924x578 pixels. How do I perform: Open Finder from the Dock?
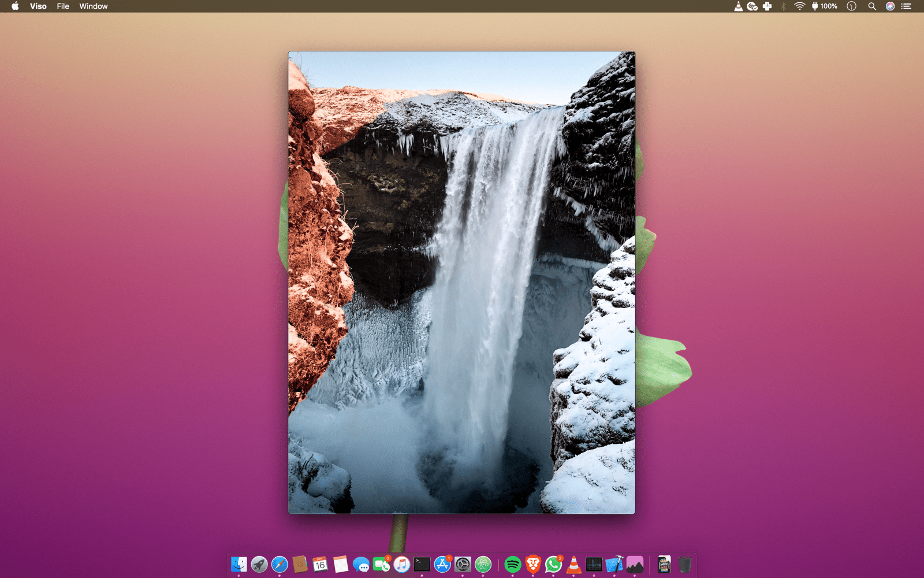tap(239, 564)
